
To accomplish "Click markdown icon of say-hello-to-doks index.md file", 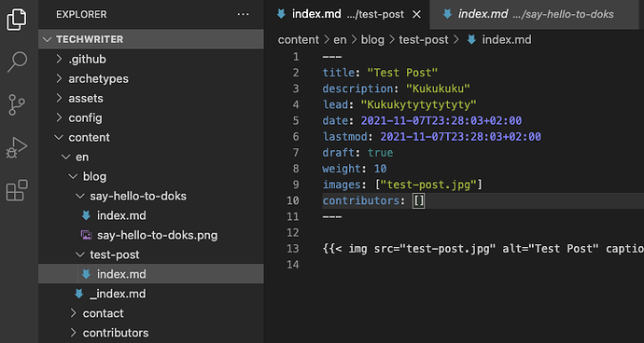I will pyautogui.click(x=86, y=215).
